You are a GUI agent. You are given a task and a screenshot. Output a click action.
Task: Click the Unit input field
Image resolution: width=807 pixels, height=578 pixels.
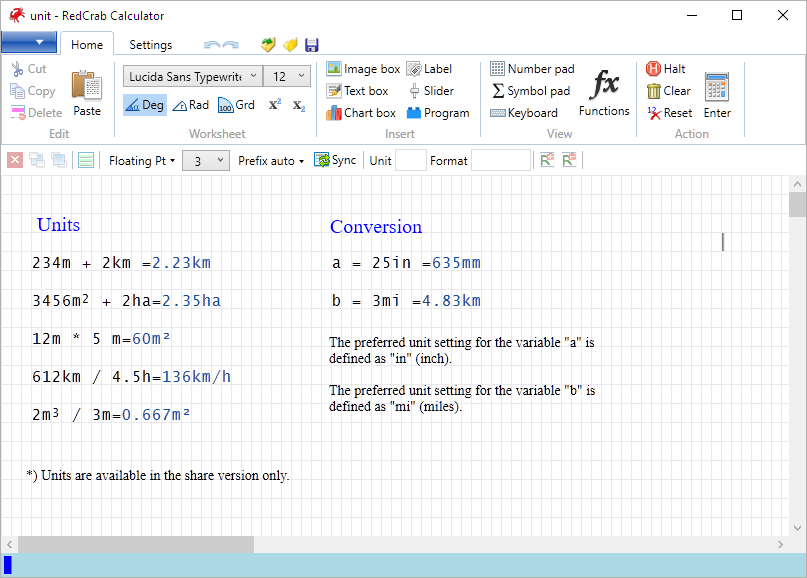(410, 161)
